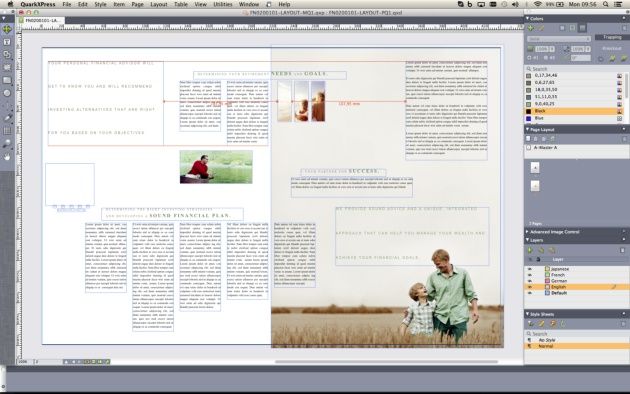Screen dimensions: 630x394
Task: Toggle visibility of Japanese layer
Action: point(530,269)
